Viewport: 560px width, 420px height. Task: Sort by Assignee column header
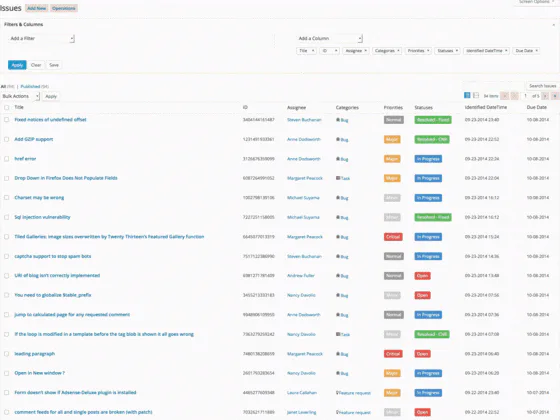coord(296,108)
